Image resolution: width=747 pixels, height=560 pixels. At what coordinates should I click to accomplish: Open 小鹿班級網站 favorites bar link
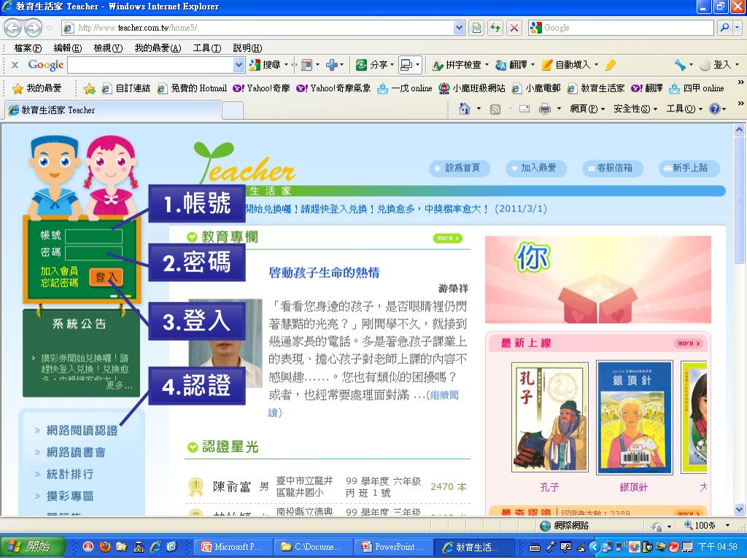pyautogui.click(x=472, y=88)
